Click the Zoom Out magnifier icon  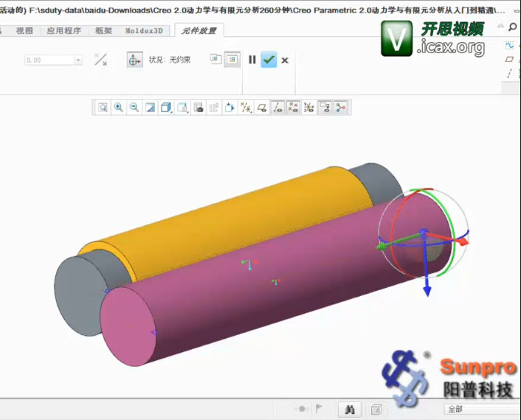point(134,107)
